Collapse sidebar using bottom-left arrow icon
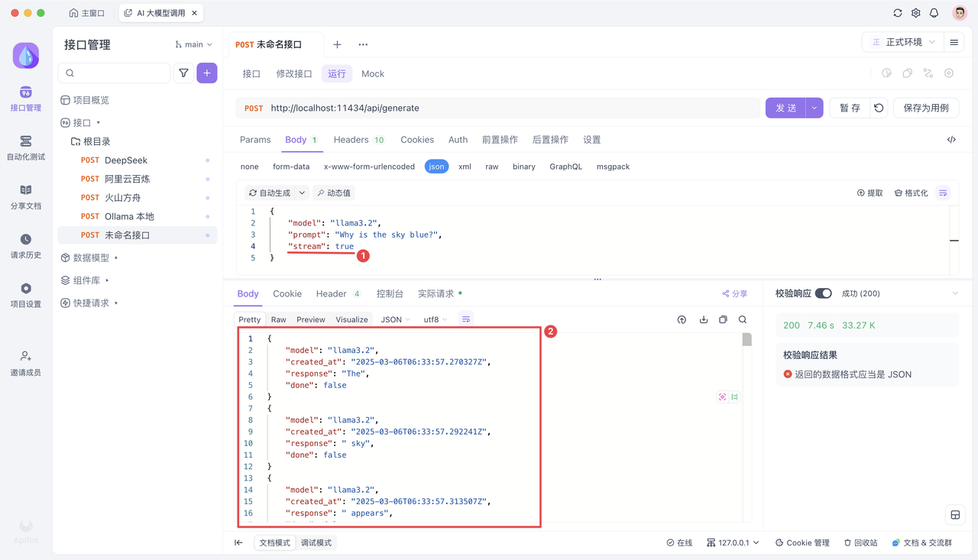Viewport: 978px width, 560px height. click(238, 542)
